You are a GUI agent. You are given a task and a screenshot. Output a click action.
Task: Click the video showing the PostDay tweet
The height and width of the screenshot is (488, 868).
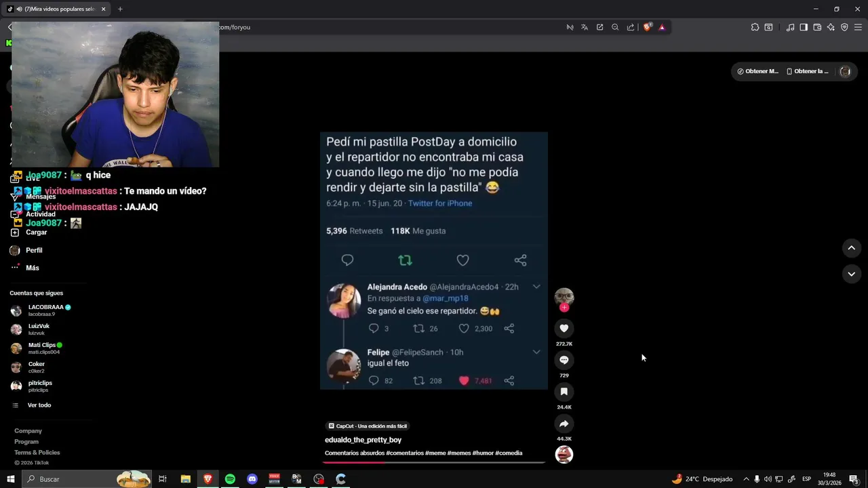[434, 261]
